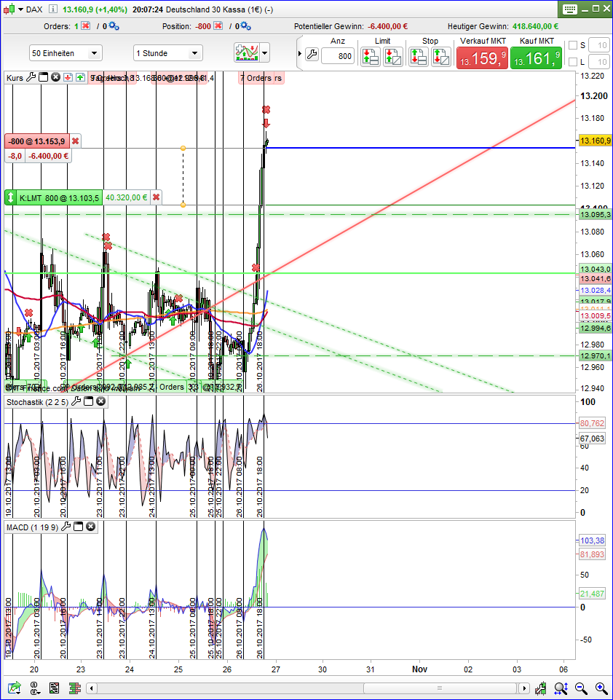Image resolution: width=613 pixels, height=700 pixels.
Task: Open the virtual keyboard icon in title bar
Action: [570, 9]
